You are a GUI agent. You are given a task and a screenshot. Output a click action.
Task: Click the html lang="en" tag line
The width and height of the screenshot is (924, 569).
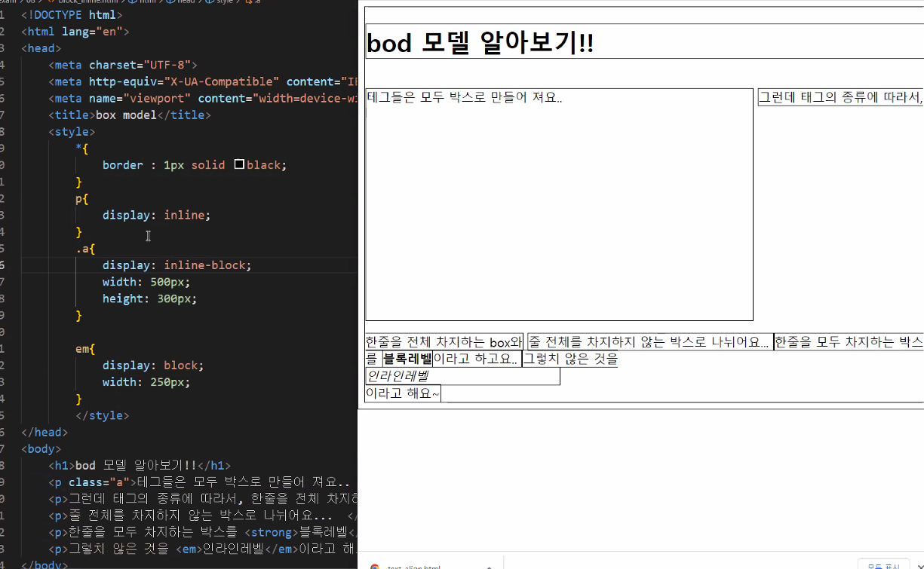click(75, 32)
